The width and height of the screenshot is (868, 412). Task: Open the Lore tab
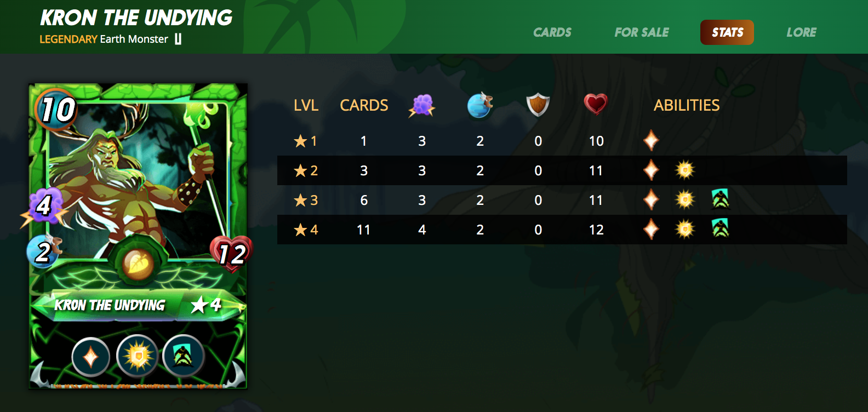coord(802,32)
